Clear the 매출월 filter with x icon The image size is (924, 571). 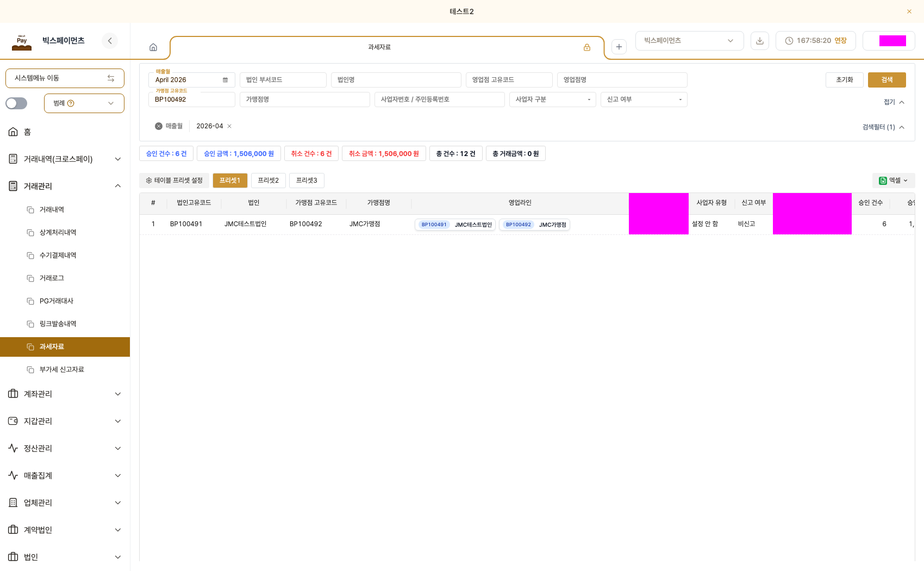(159, 126)
